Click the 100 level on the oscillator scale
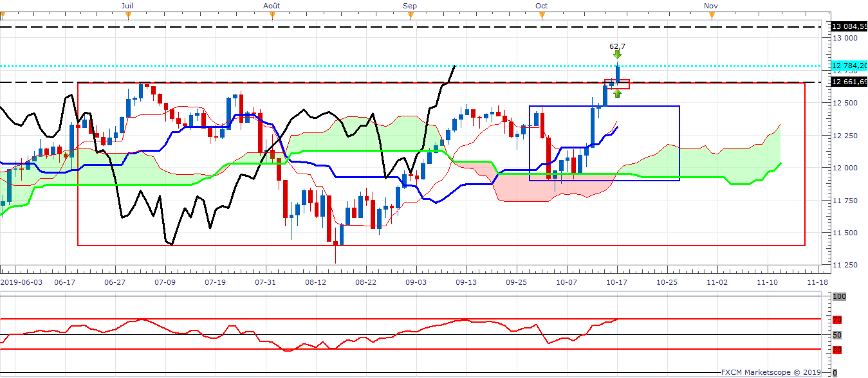The width and height of the screenshot is (868, 378). [838, 297]
